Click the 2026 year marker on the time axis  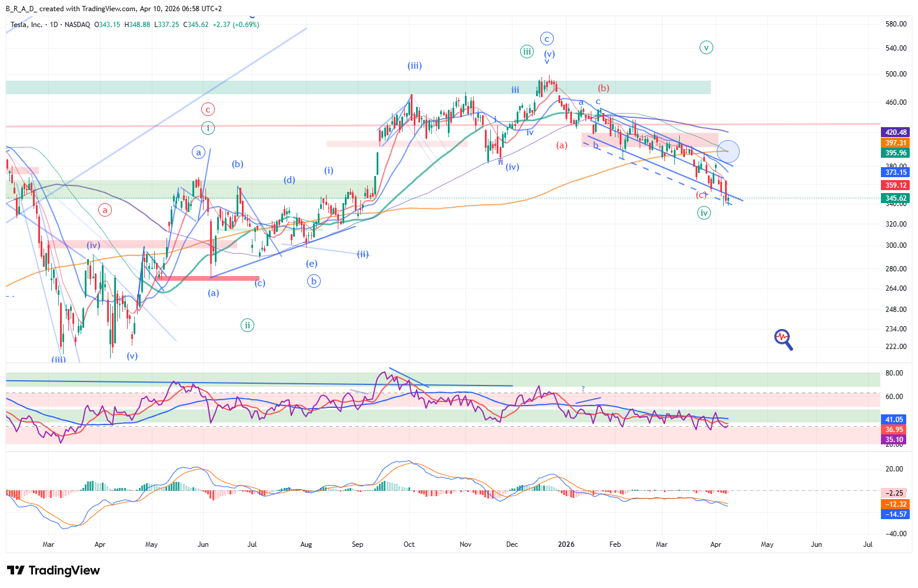[566, 544]
